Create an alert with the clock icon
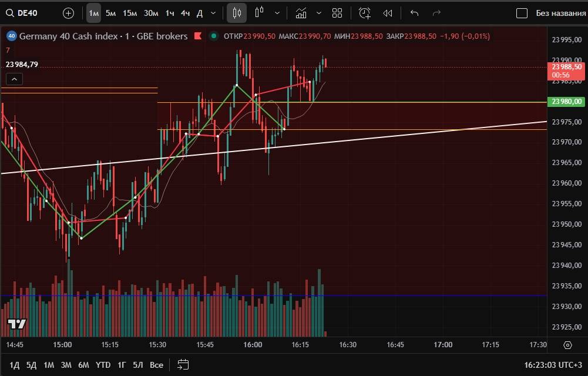This screenshot has width=588, height=376. [365, 13]
